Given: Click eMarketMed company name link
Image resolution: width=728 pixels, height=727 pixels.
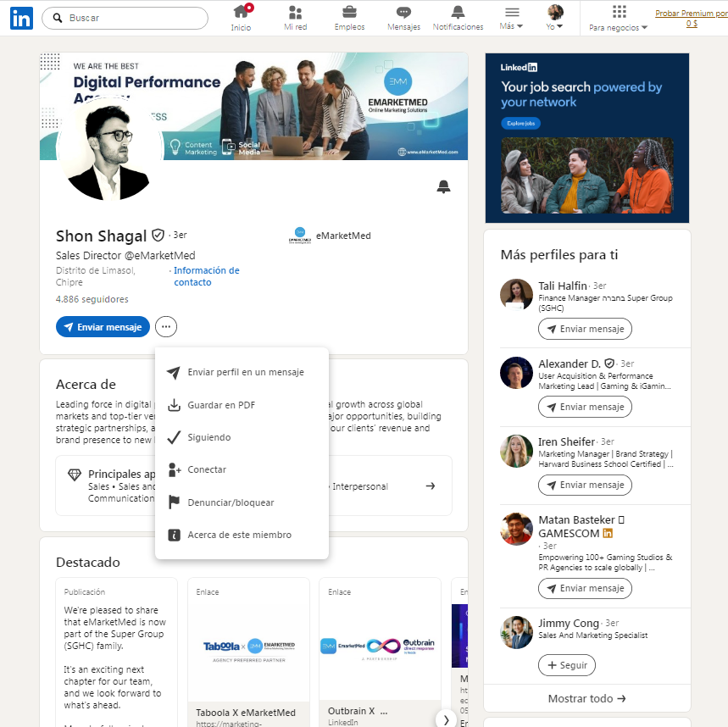Looking at the screenshot, I should tap(343, 236).
